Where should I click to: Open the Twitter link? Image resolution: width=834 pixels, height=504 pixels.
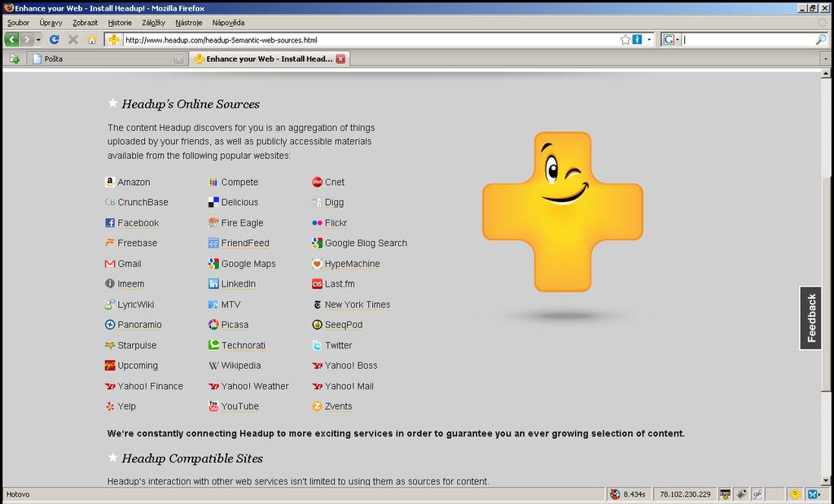point(338,345)
